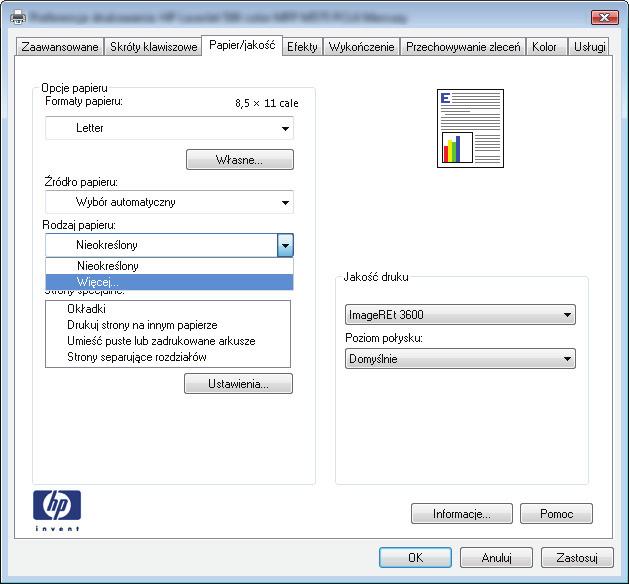Open the Kolor tab
The image size is (629, 584).
tap(546, 47)
